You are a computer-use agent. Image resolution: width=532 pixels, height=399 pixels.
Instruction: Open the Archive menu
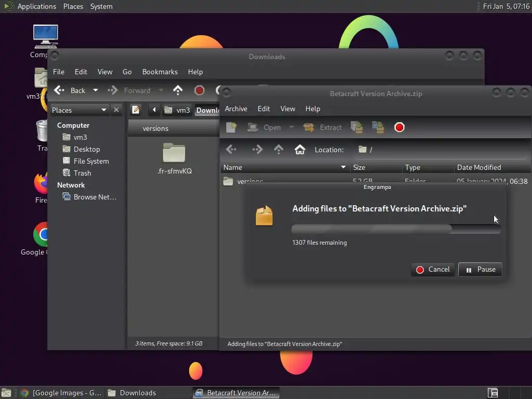236,109
